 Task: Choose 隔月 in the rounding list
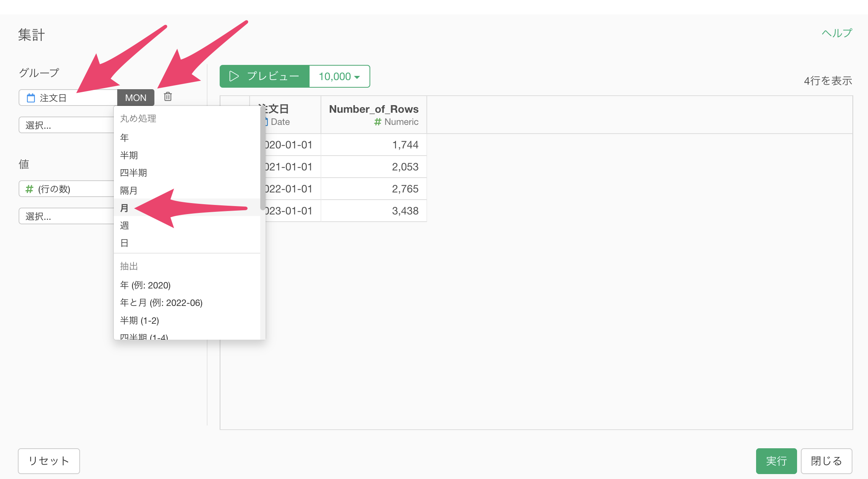pos(187,190)
